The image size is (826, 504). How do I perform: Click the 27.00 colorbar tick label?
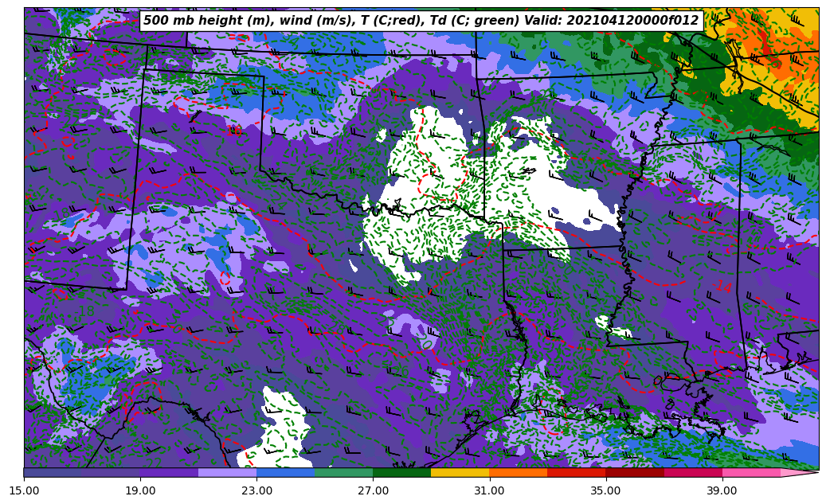373,490
